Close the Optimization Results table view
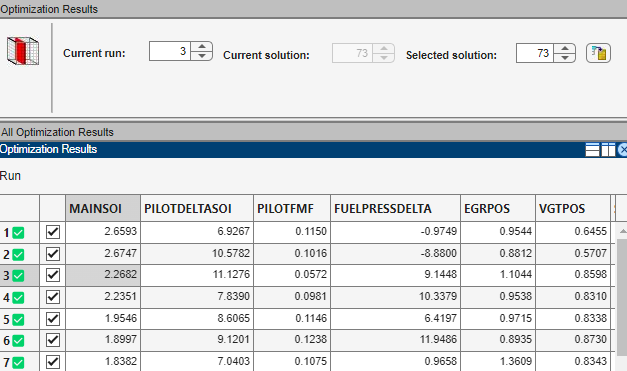 click(x=623, y=150)
